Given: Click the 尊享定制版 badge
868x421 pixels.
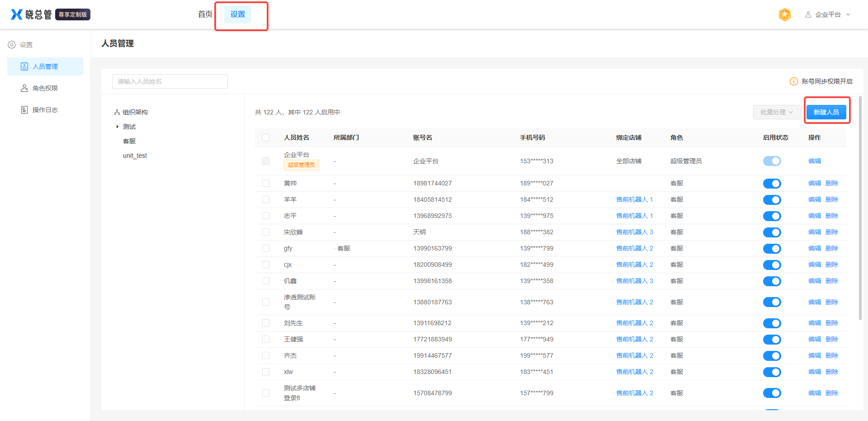Looking at the screenshot, I should pos(73,14).
